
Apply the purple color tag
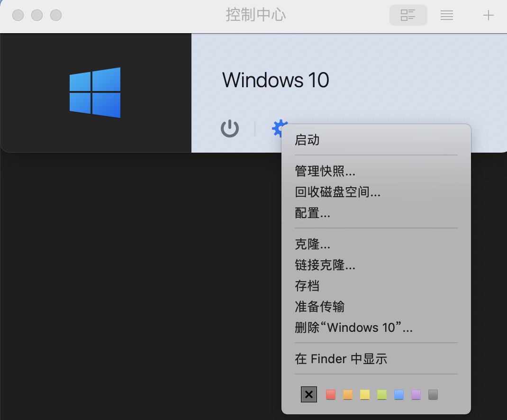(x=416, y=394)
